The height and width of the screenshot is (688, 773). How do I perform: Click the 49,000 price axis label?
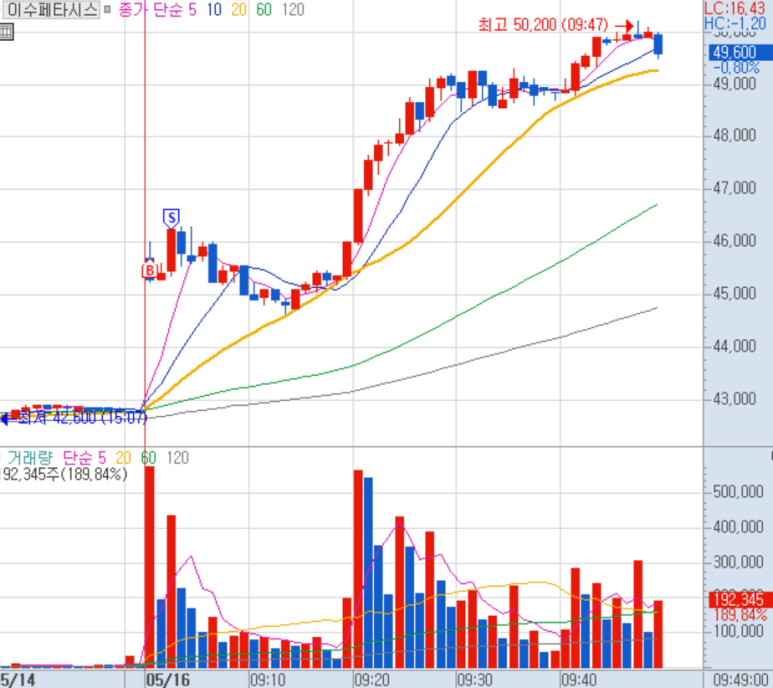point(734,84)
